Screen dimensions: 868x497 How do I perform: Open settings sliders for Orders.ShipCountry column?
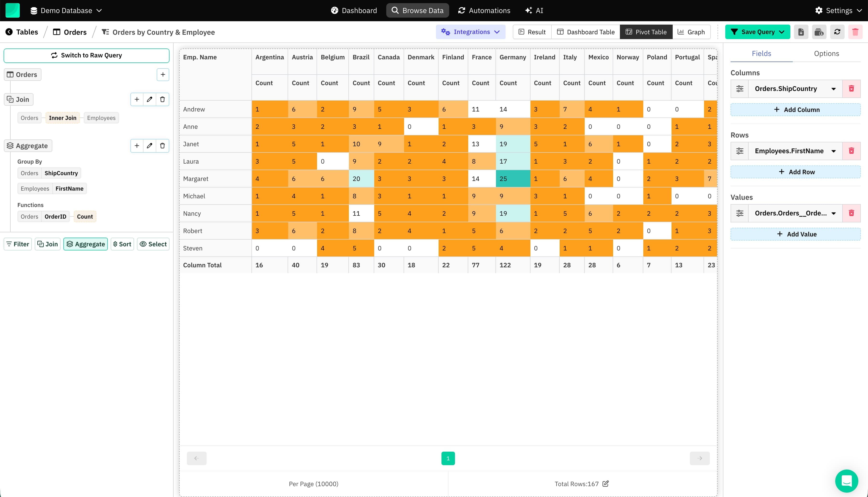tap(739, 89)
